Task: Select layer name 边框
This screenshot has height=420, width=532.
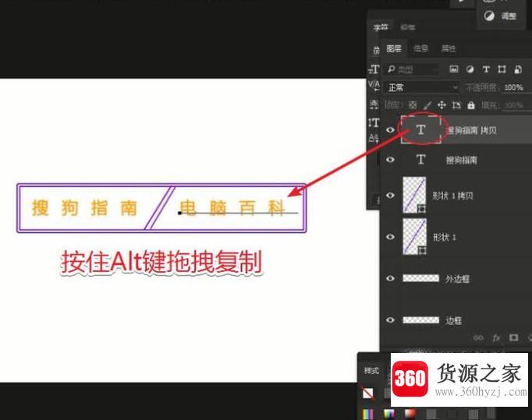Action: tap(454, 320)
